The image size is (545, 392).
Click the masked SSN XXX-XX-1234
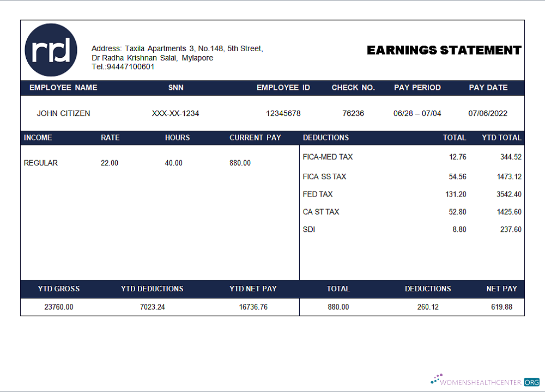coord(175,113)
